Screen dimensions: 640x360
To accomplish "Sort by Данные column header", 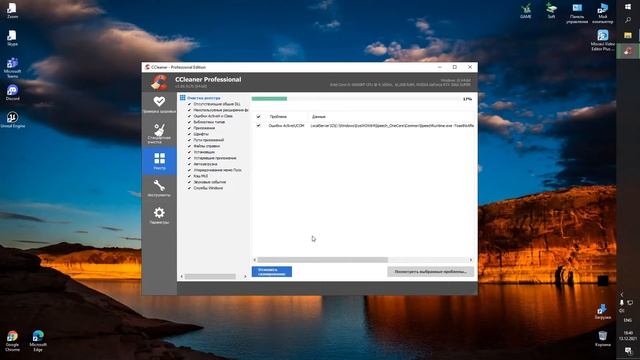I will pyautogui.click(x=319, y=117).
